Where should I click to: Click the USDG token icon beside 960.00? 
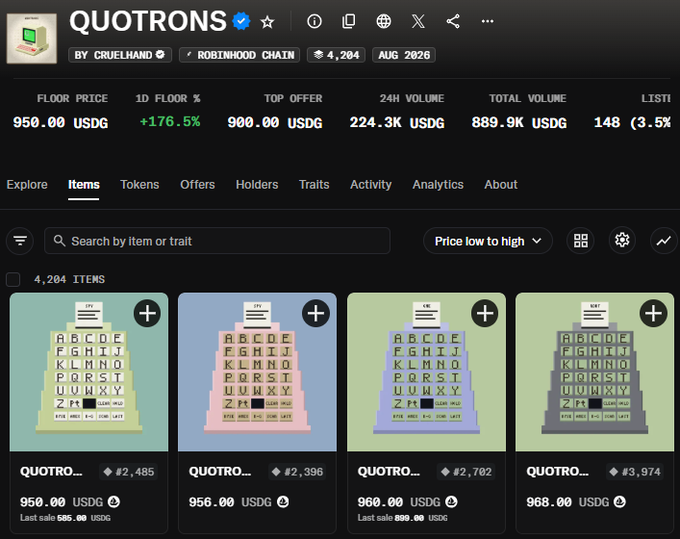(x=451, y=502)
